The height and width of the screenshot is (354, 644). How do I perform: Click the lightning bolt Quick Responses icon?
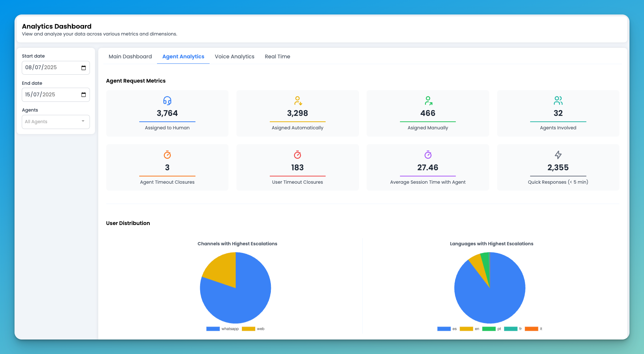558,155
